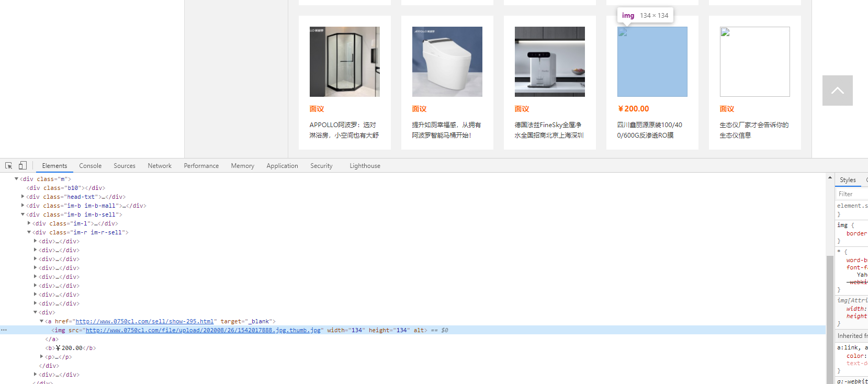Screen dimensions: 868x384
Task: Click the back-to-top arrow button
Action: [x=837, y=91]
